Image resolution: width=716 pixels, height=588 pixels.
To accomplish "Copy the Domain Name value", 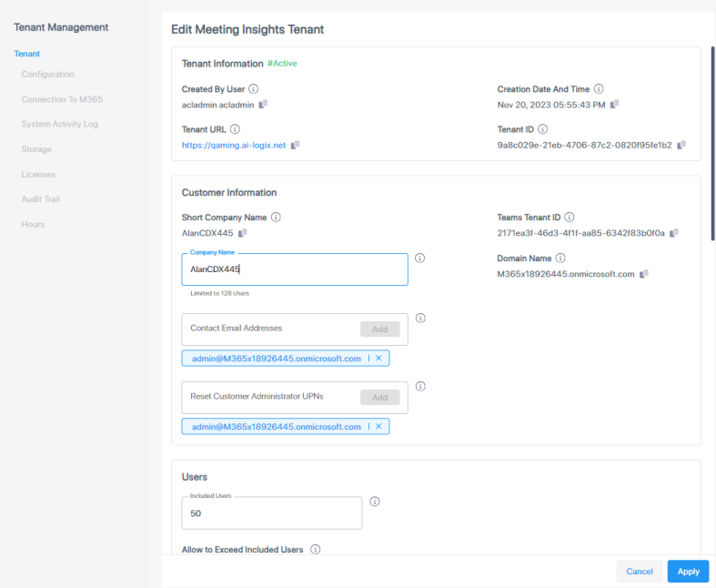I will coord(644,274).
